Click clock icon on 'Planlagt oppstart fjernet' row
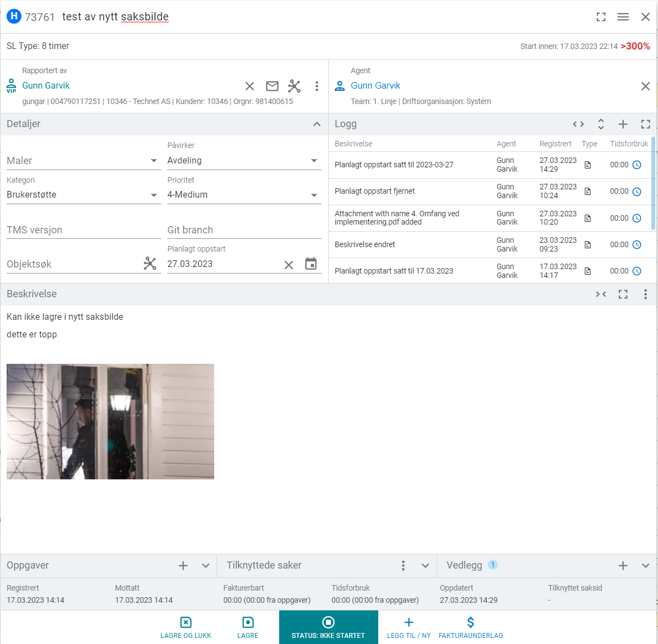Screen dimensions: 658x644 [x=637, y=192]
